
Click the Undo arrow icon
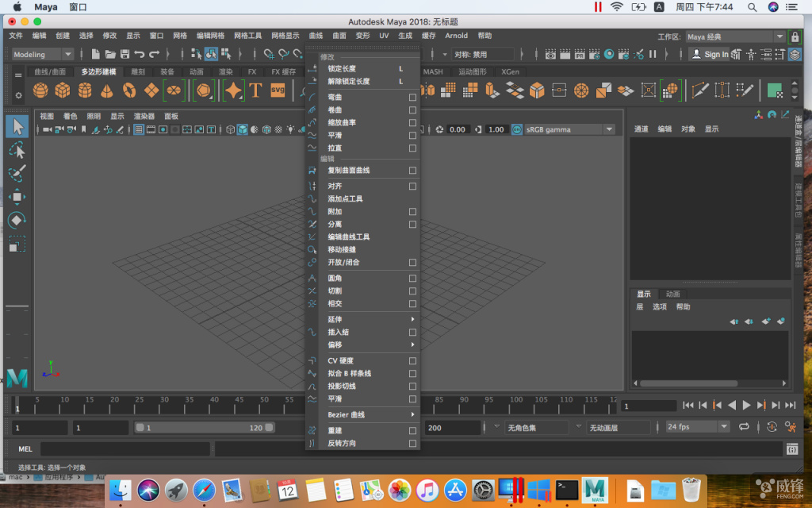[140, 54]
